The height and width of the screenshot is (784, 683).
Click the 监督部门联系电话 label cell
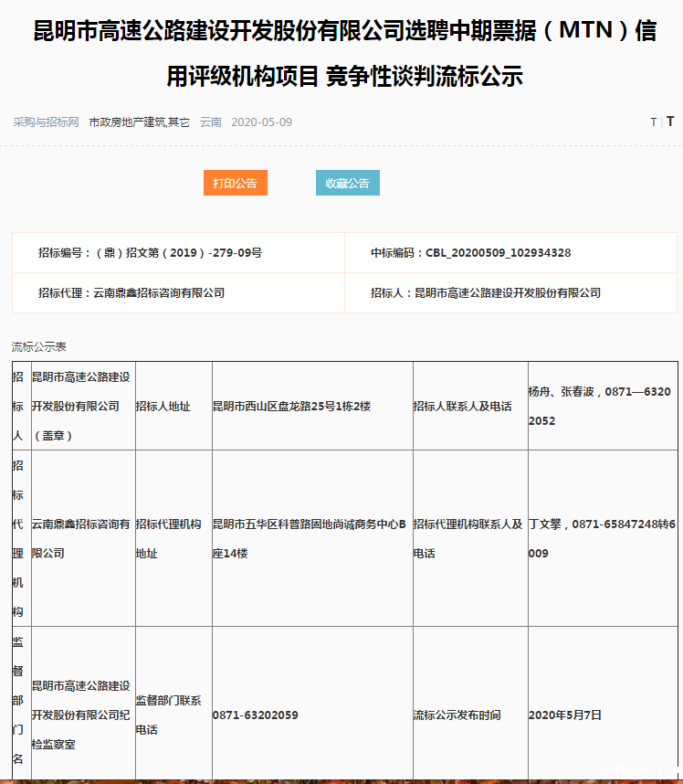pos(173,703)
